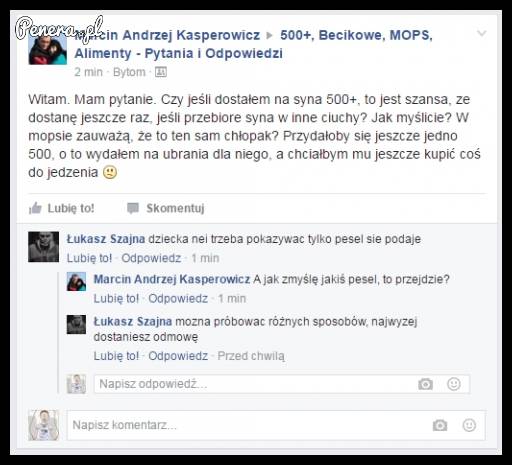Click Odpowiedz under the first comment

pyautogui.click(x=151, y=258)
